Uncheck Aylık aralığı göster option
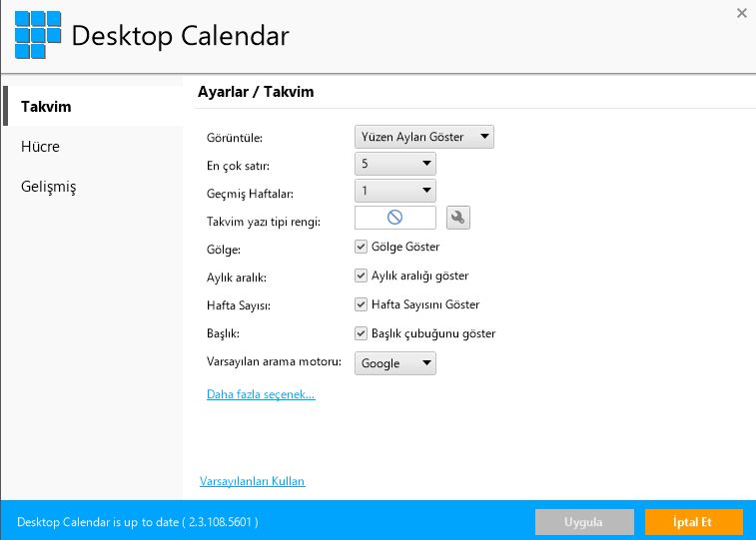 click(361, 275)
